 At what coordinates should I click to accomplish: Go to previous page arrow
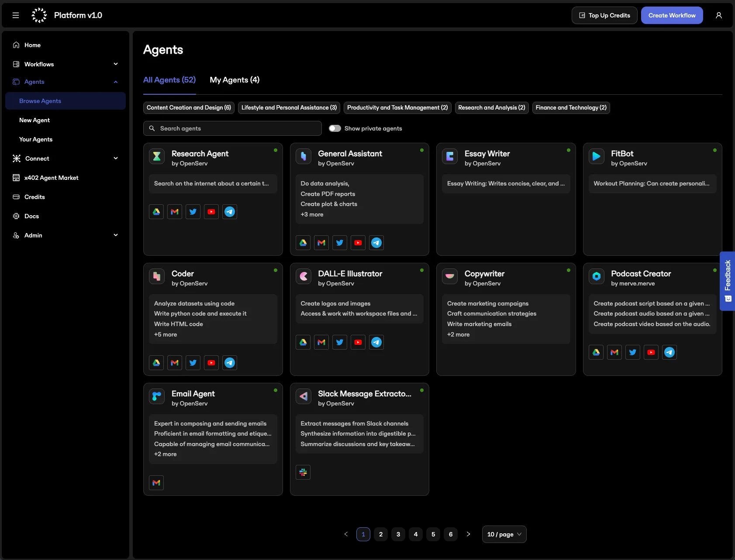[346, 534]
